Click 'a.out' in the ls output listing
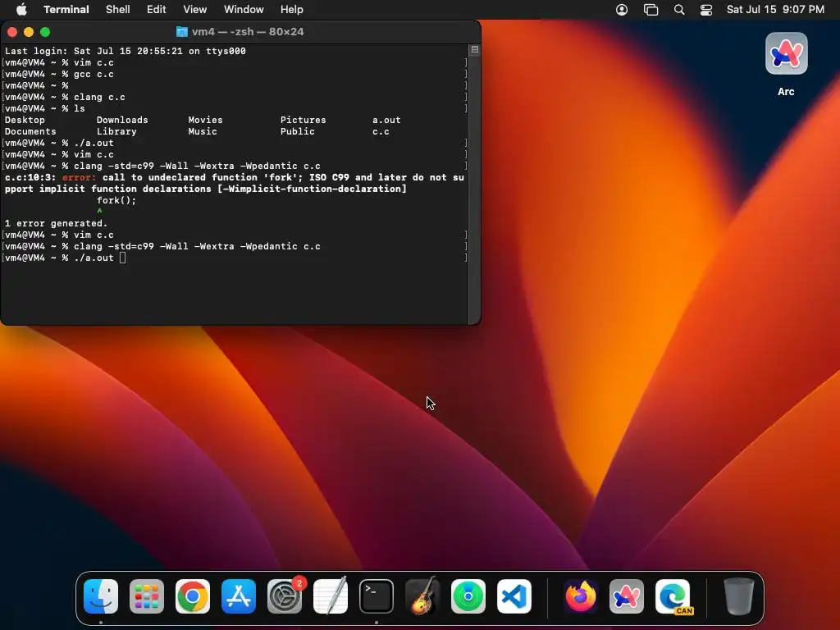The image size is (840, 630). click(387, 120)
